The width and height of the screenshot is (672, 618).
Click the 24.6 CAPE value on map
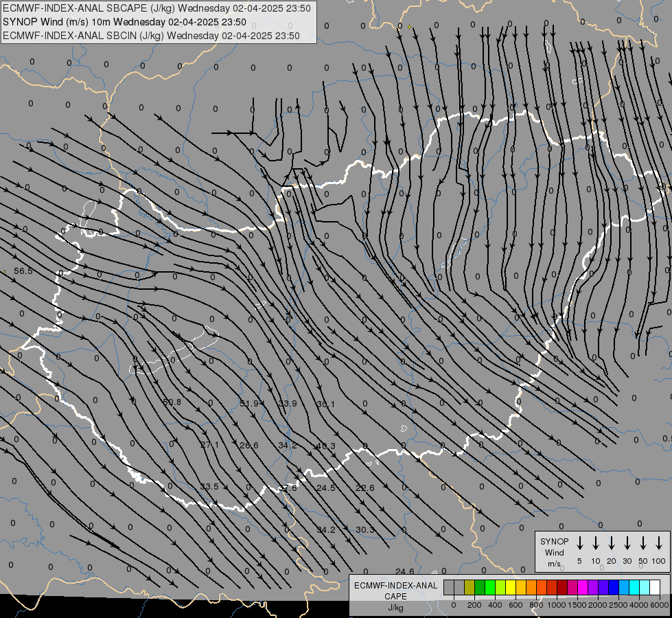(x=405, y=572)
